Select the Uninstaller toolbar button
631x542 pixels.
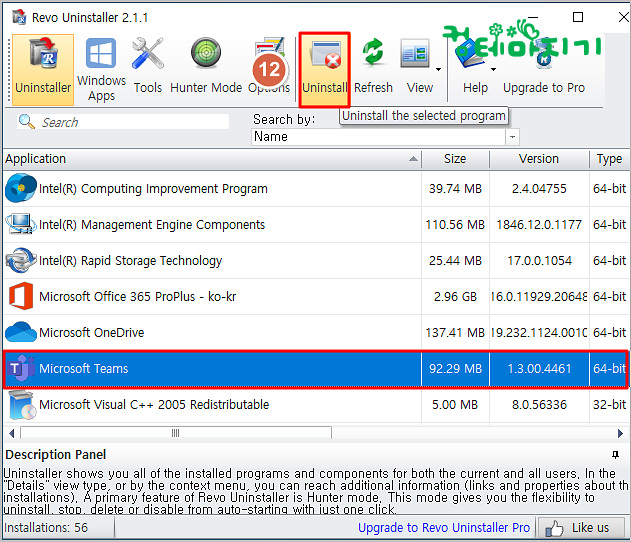tap(43, 70)
